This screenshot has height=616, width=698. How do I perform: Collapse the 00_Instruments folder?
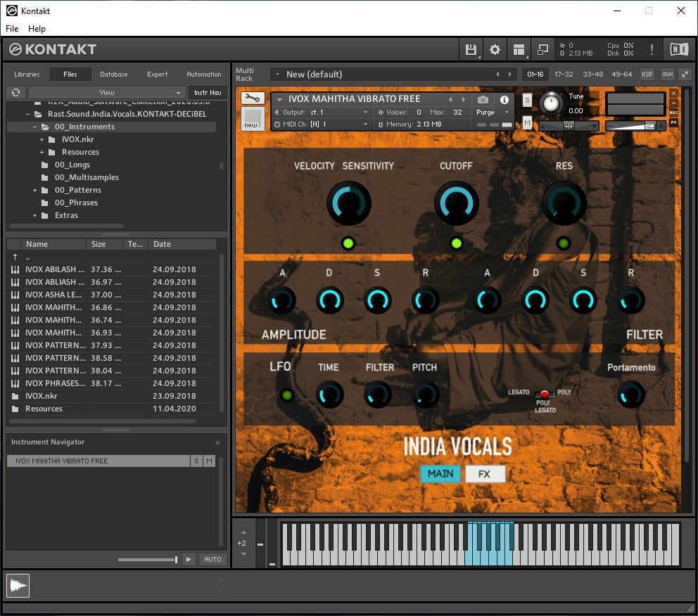pos(34,127)
